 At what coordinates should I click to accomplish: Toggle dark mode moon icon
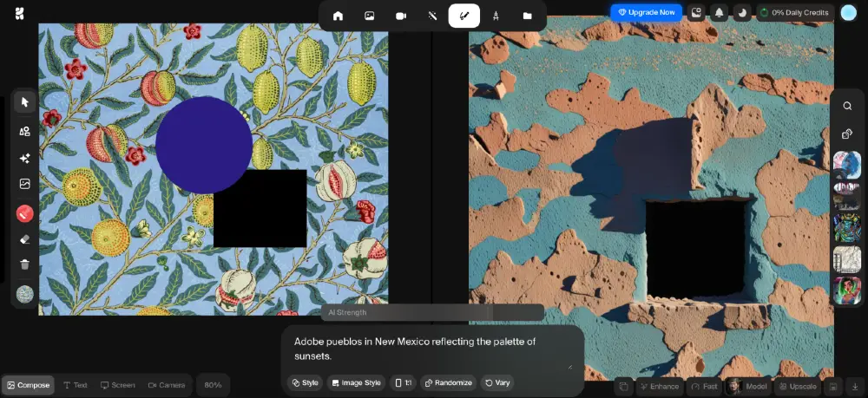point(742,13)
